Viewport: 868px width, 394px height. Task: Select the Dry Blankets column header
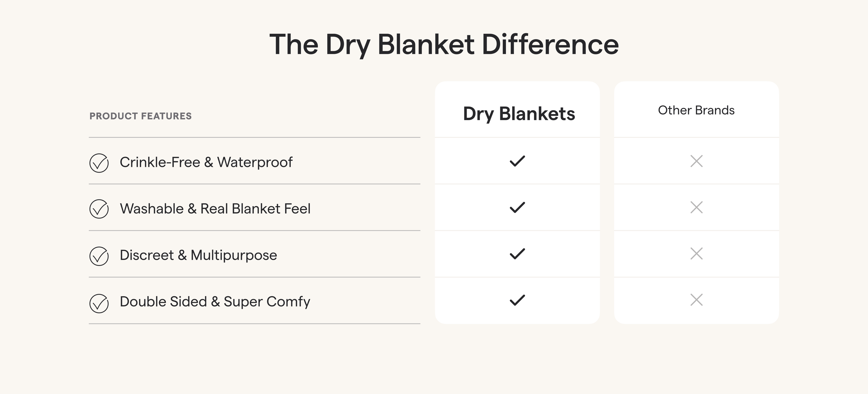click(519, 114)
